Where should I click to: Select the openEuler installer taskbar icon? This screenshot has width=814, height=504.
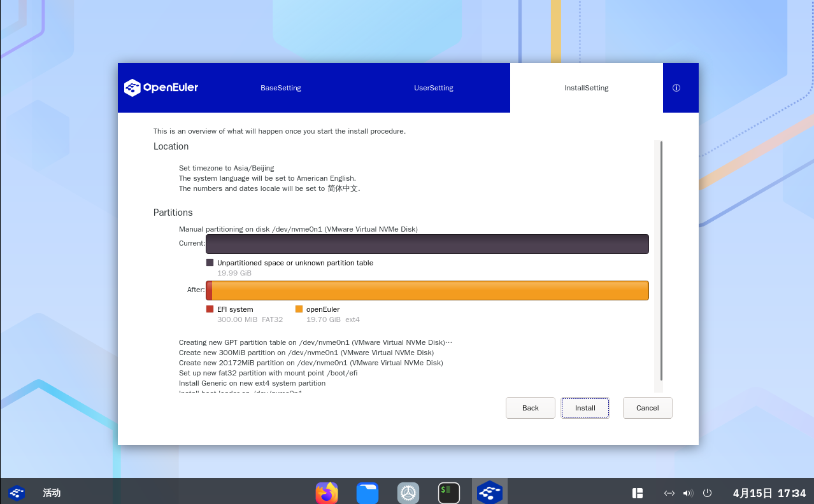tap(490, 493)
